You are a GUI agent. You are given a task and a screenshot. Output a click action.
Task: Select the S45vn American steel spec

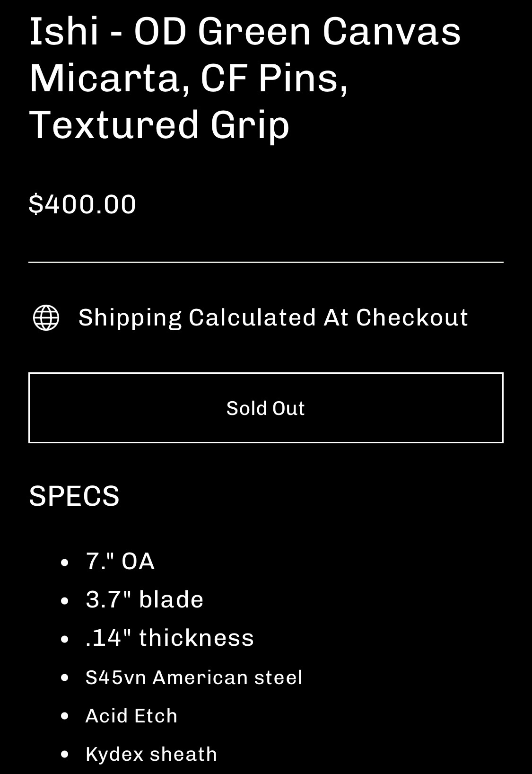193,677
